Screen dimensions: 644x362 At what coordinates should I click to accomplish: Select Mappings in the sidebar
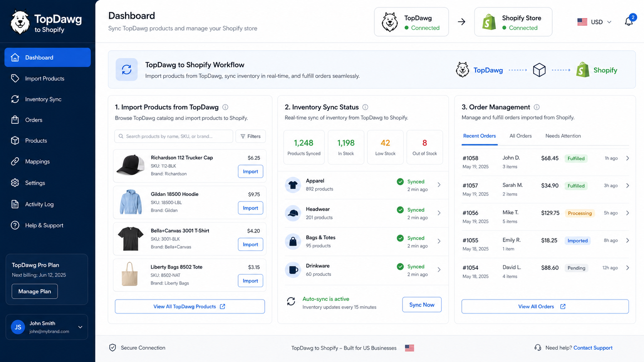[47, 162]
